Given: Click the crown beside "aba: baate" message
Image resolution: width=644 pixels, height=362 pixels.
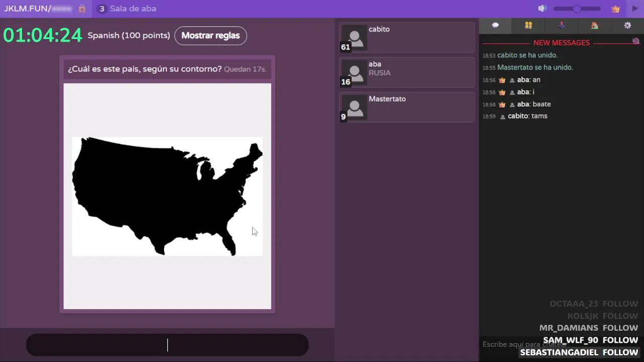Looking at the screenshot, I should point(502,105).
